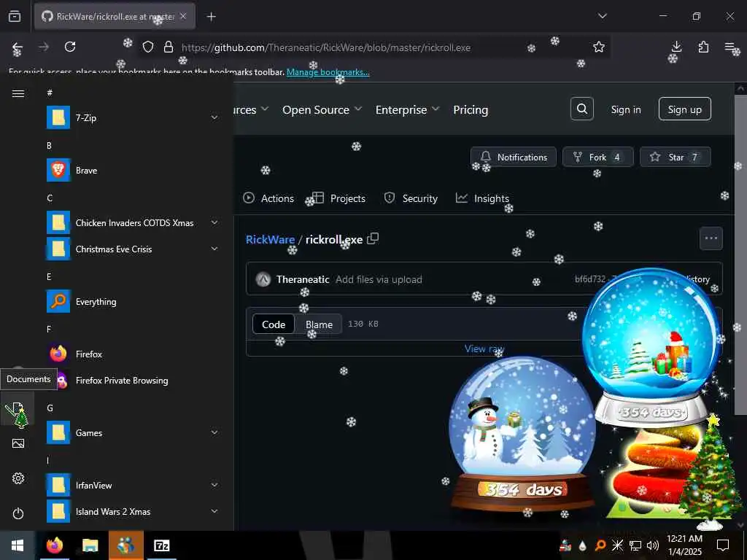Copy the rickroll.exe file path
The image size is (747, 560).
373,238
